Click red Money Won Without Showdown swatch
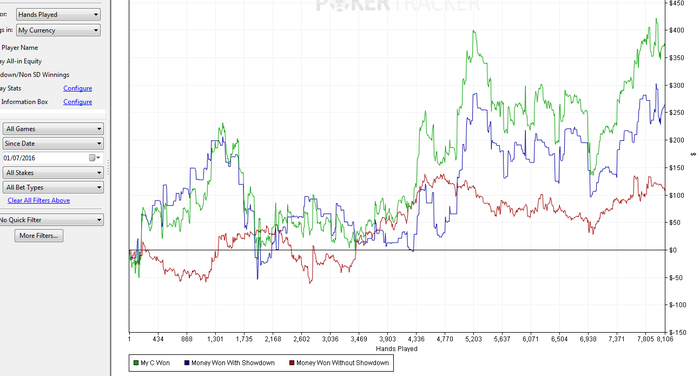 [x=292, y=363]
